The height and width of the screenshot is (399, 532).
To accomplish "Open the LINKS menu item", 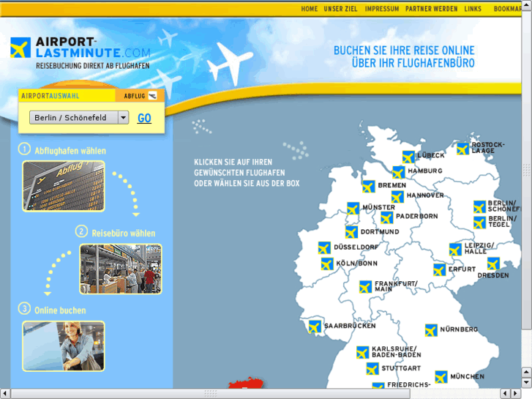I will coord(473,9).
